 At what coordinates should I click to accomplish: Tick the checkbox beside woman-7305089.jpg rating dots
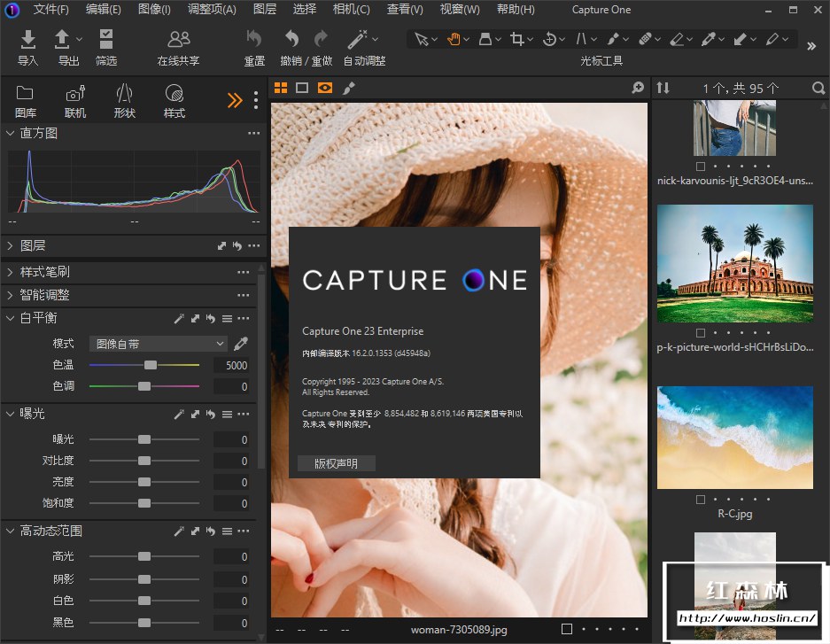567,629
